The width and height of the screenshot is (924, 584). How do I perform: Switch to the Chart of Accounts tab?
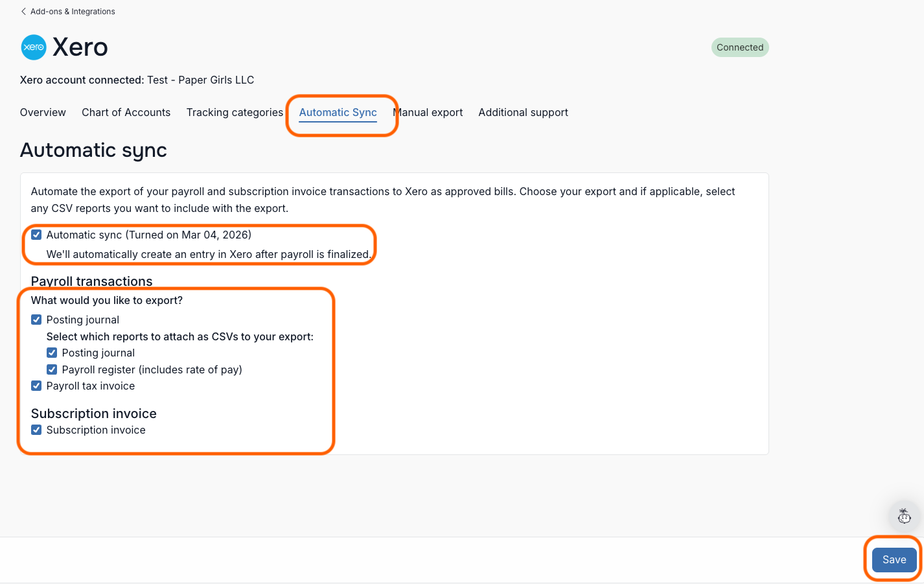click(126, 113)
